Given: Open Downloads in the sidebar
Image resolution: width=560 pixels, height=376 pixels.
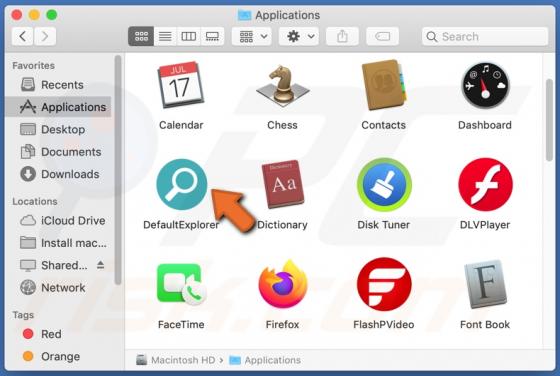Looking at the screenshot, I should point(58,174).
